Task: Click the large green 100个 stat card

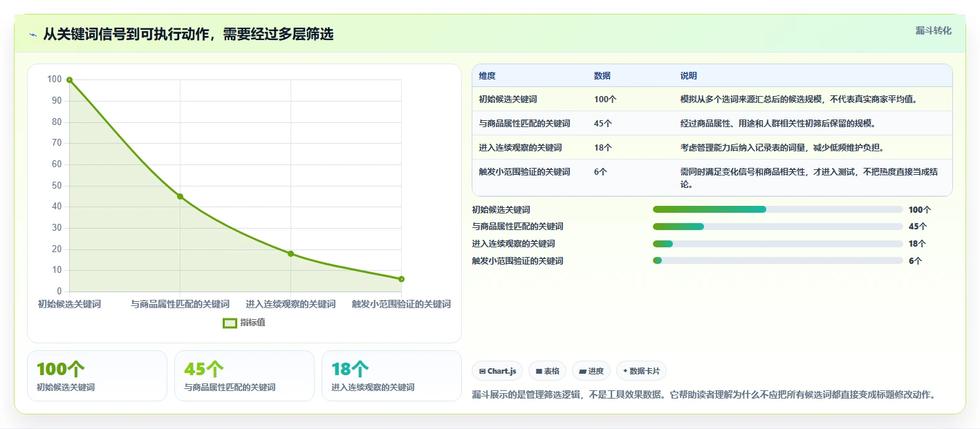Action: (97, 376)
